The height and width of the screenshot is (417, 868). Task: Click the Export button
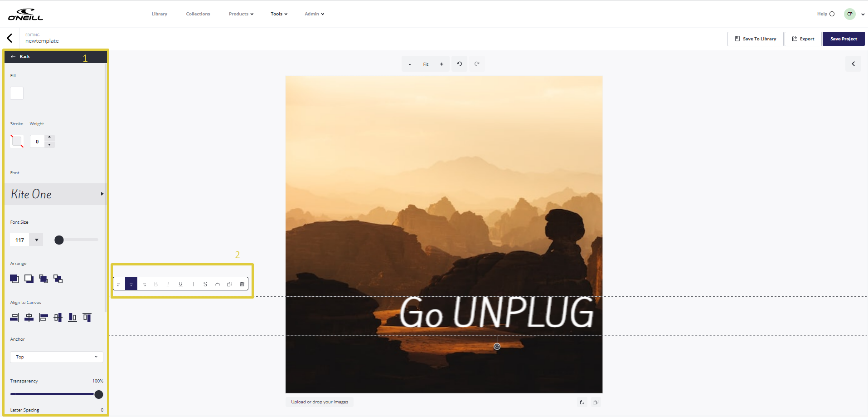point(803,39)
